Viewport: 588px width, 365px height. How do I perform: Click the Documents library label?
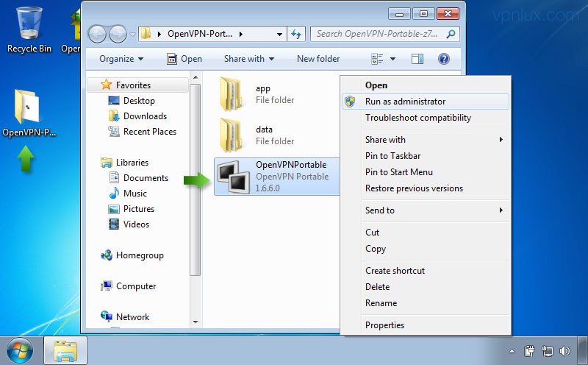pyautogui.click(x=146, y=178)
